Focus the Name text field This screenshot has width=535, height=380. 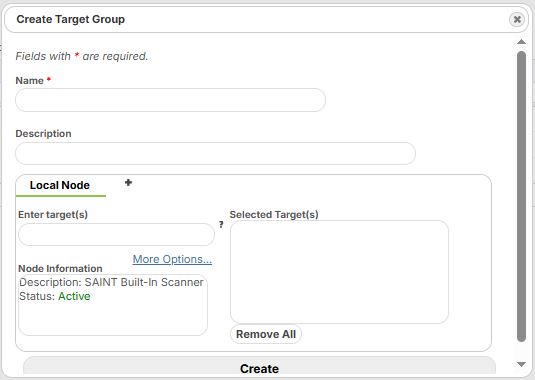pyautogui.click(x=171, y=100)
